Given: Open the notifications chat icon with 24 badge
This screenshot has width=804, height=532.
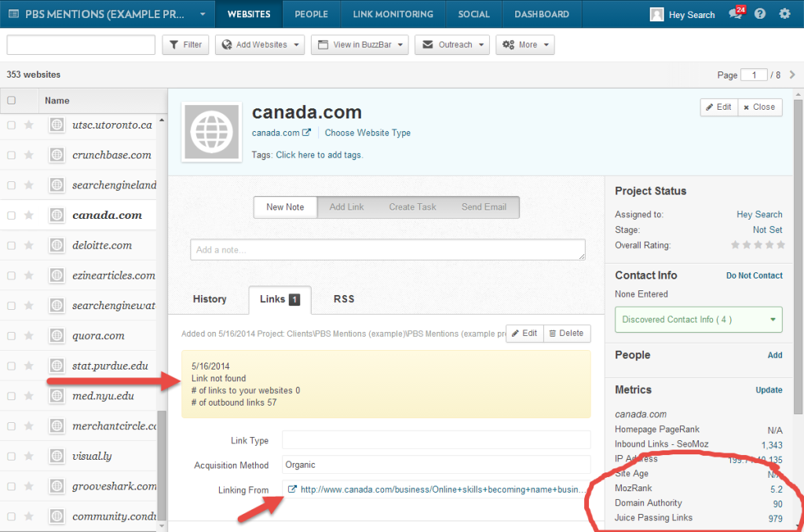Looking at the screenshot, I should [736, 13].
